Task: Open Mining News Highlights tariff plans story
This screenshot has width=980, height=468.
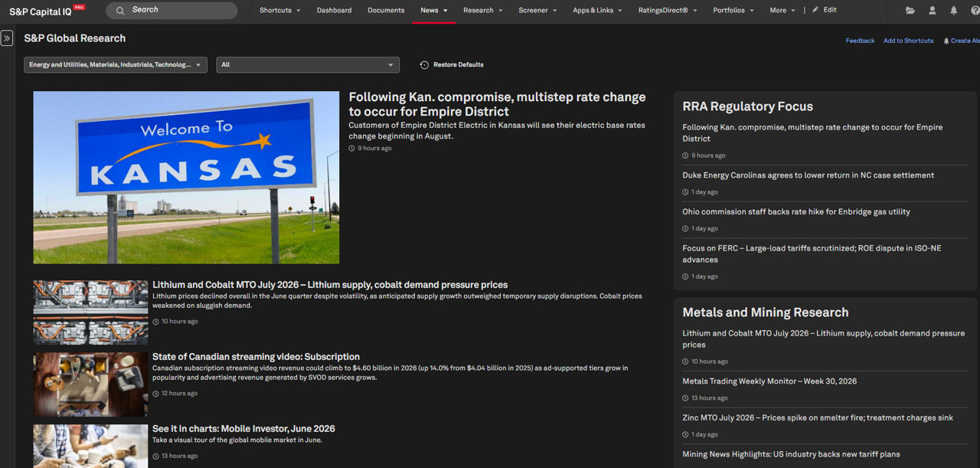Action: point(791,455)
